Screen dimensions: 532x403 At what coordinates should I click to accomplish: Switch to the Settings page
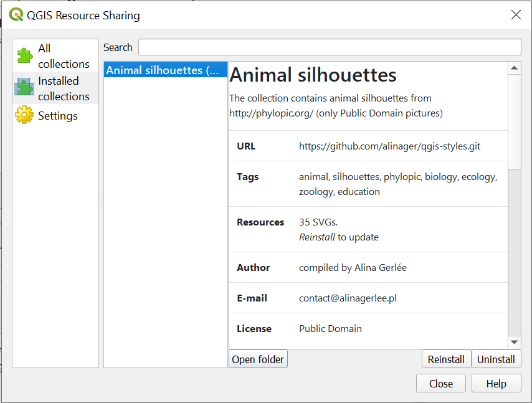pos(57,115)
